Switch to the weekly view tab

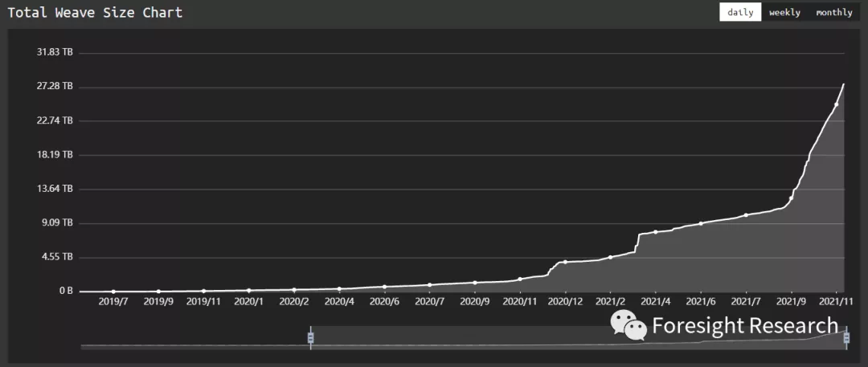click(784, 12)
